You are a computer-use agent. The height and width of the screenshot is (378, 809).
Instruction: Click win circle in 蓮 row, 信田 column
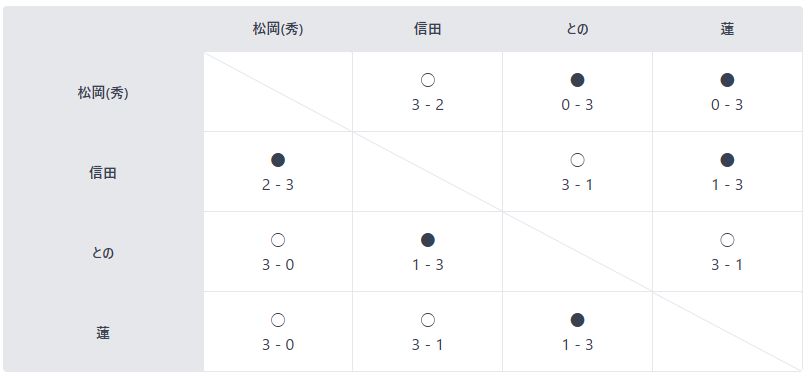[x=428, y=320]
